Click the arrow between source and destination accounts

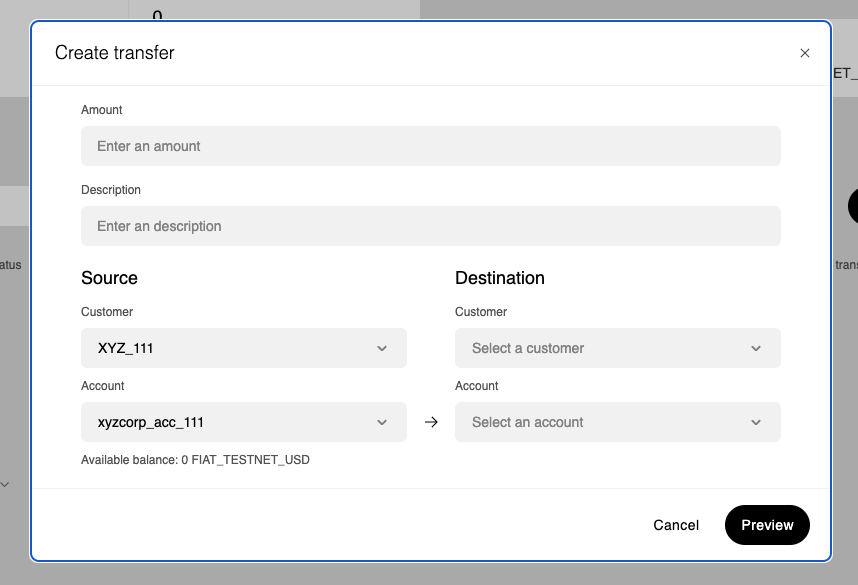tap(431, 422)
